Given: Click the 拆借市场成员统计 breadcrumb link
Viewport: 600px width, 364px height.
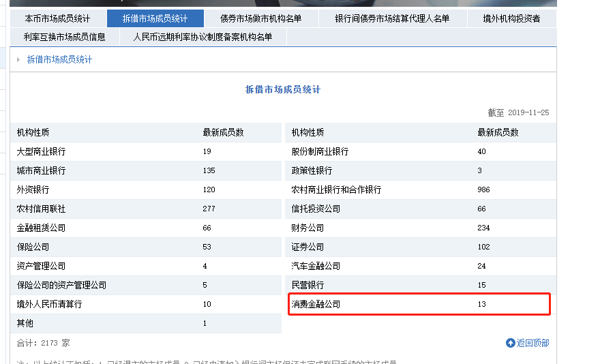Looking at the screenshot, I should click(x=60, y=59).
